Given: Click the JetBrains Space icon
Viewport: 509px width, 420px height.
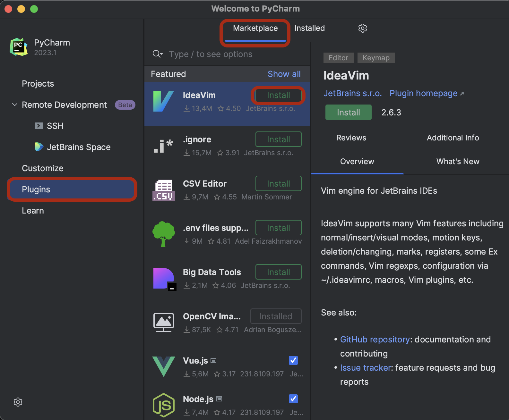Looking at the screenshot, I should 39,147.
